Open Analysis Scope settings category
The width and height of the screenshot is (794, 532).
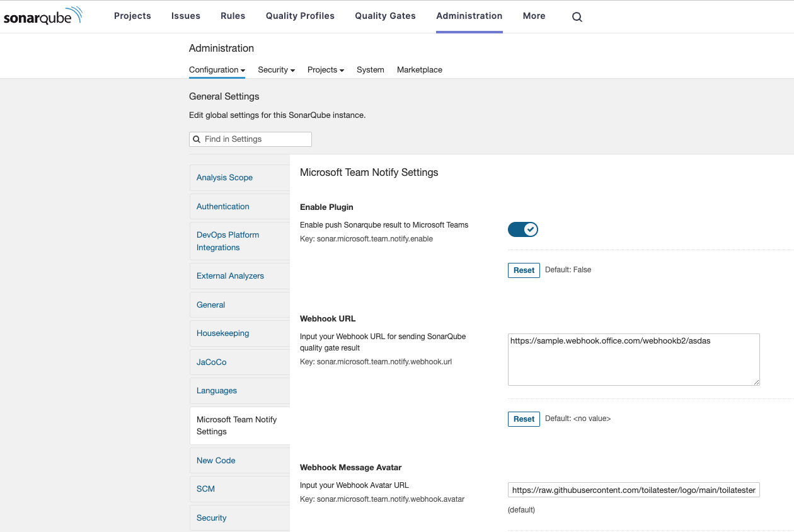[x=239, y=178]
